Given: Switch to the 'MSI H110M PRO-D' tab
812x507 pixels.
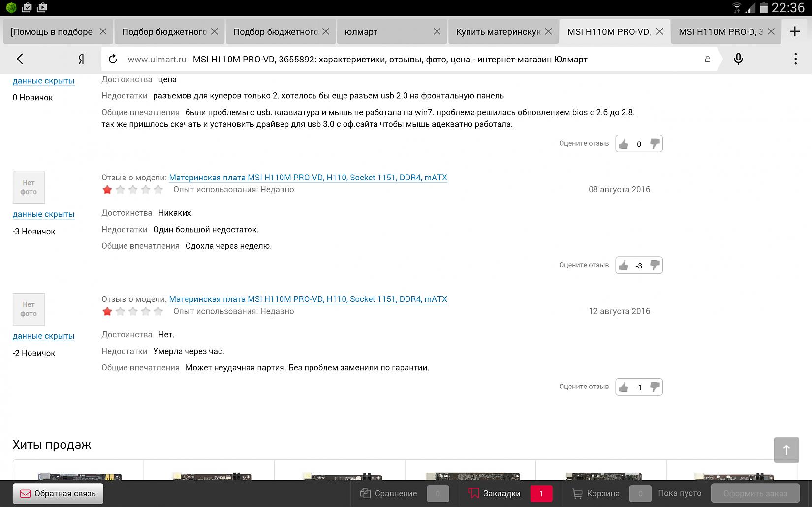Looking at the screenshot, I should 726,32.
